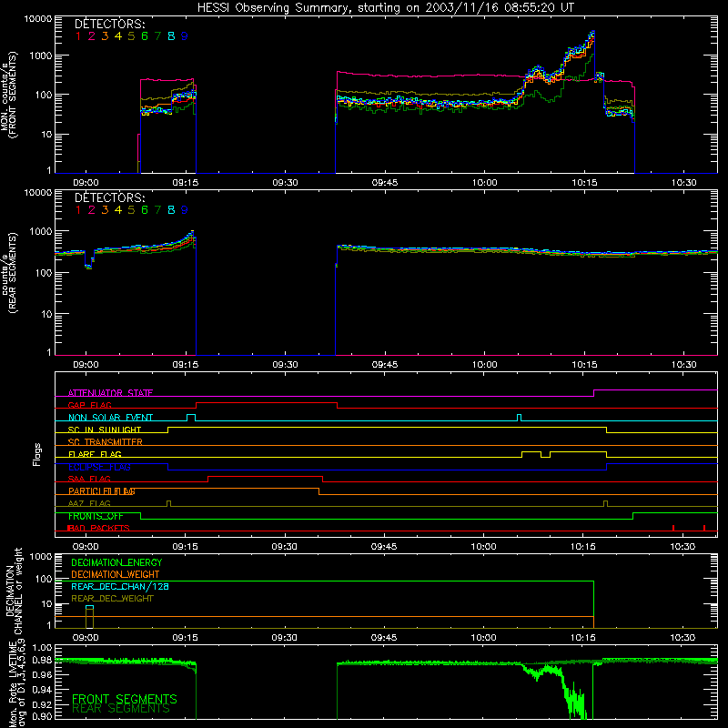This screenshot has width=728, height=728.
Task: Click the 'FRONT SEGMENTS' legend in livetime plot
Action: coord(125,699)
